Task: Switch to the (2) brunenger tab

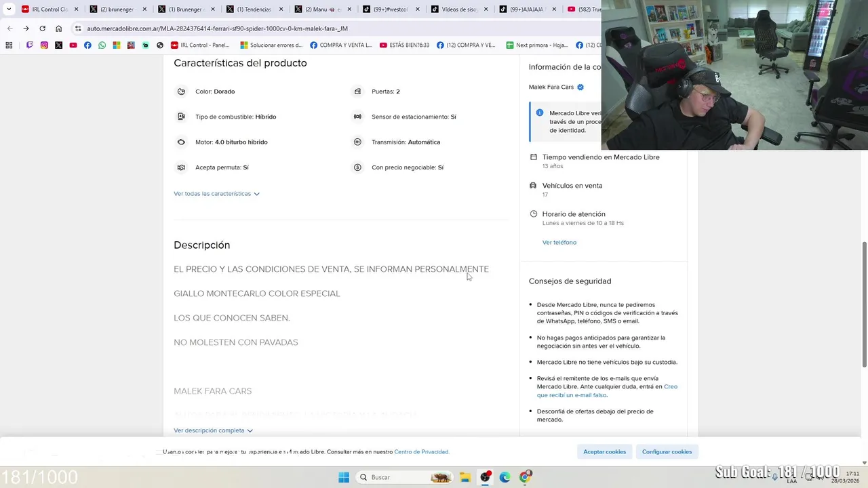Action: coord(117,9)
